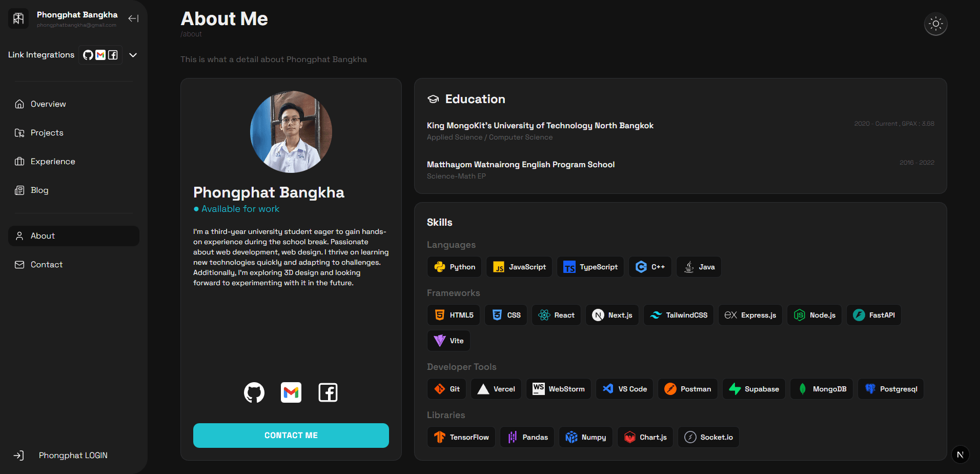Click the Phongphat LOGIN link

[x=73, y=456]
